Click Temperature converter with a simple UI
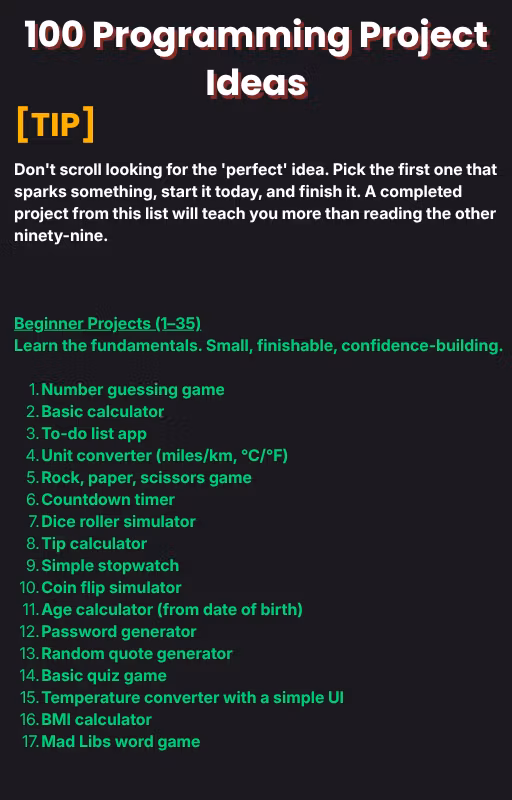Viewport: 512px width, 800px height. tap(192, 697)
